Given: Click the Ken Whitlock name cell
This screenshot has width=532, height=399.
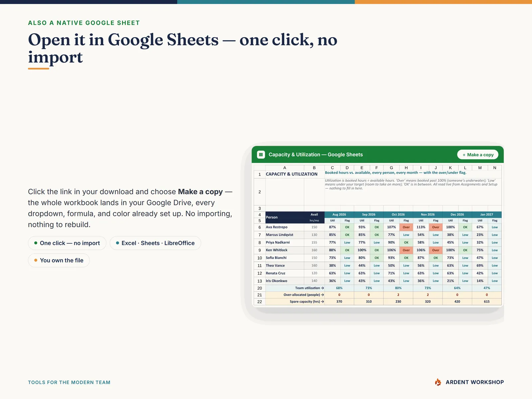Looking at the screenshot, I should click(285, 250).
